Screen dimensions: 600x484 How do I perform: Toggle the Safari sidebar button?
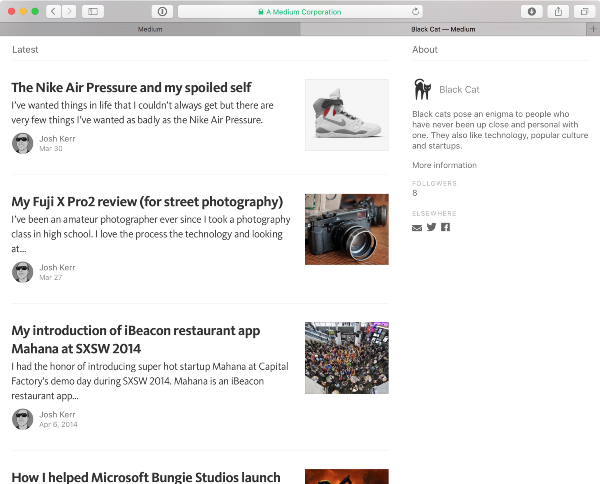tap(93, 11)
